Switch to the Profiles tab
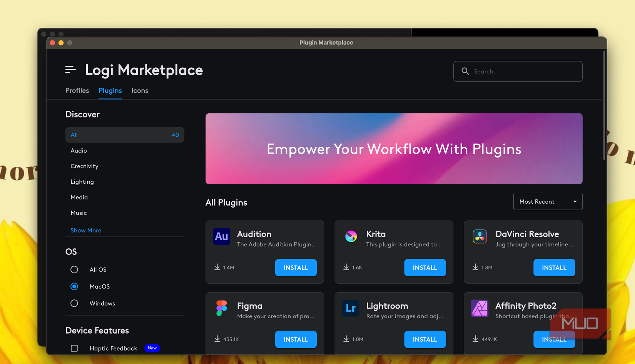The height and width of the screenshot is (364, 635). click(x=77, y=90)
